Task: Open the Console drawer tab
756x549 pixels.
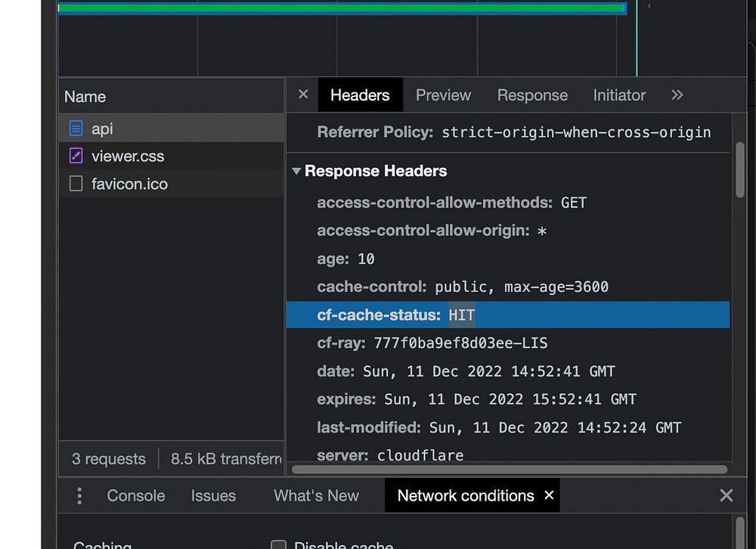Action: 136,495
